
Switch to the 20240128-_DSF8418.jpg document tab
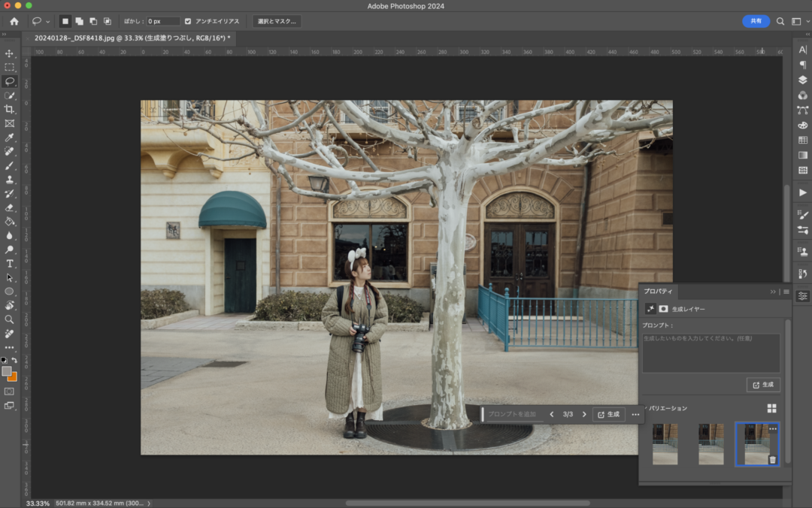pos(132,38)
